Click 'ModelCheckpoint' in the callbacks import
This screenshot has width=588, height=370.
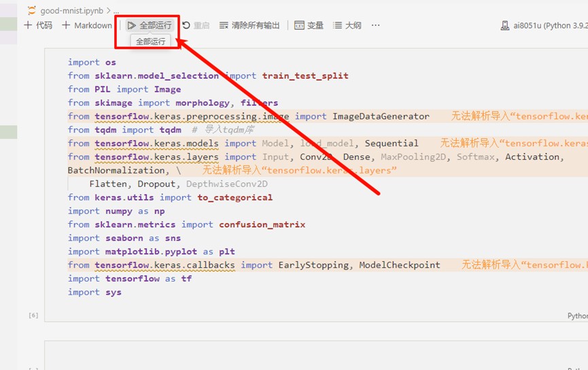coord(400,265)
